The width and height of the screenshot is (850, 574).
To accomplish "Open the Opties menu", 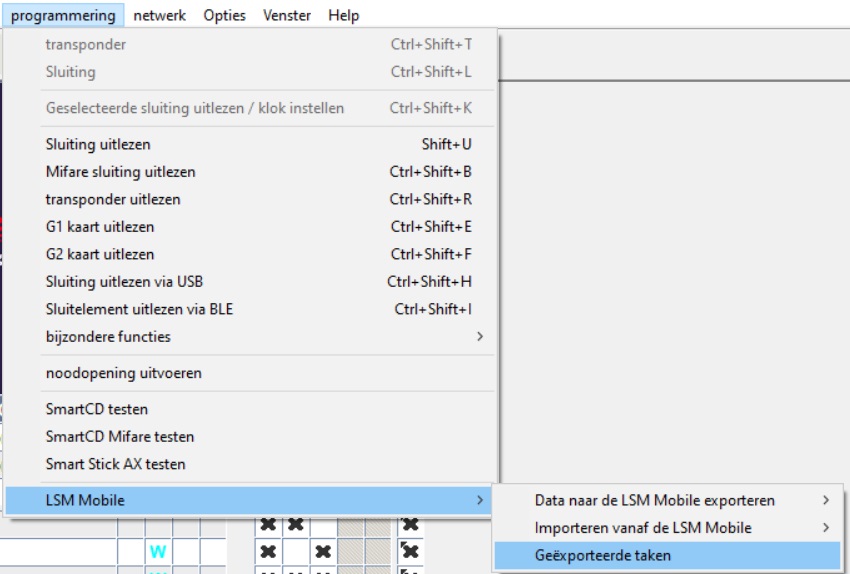I will click(x=225, y=15).
